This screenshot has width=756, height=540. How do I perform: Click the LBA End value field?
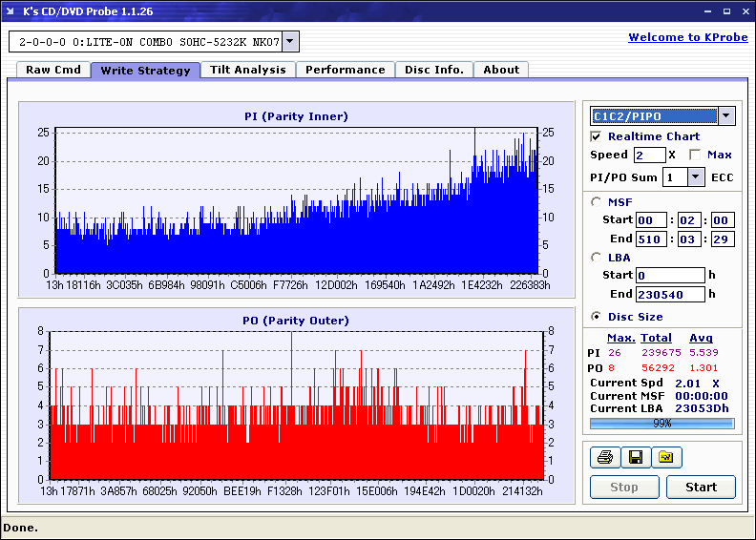(x=669, y=294)
